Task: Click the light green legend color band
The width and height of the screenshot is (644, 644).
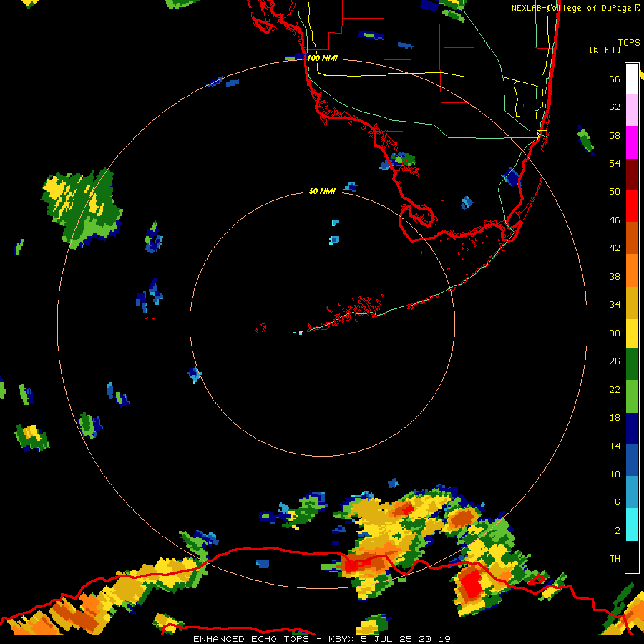Action: click(x=632, y=396)
